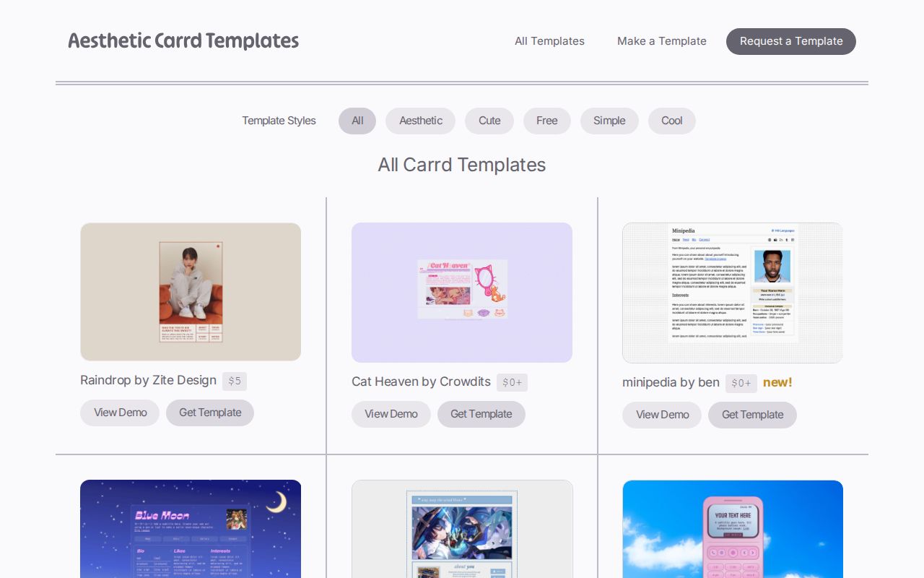Viewport: 924px width, 578px height.
Task: Filter templates by Cool style
Action: pyautogui.click(x=672, y=121)
